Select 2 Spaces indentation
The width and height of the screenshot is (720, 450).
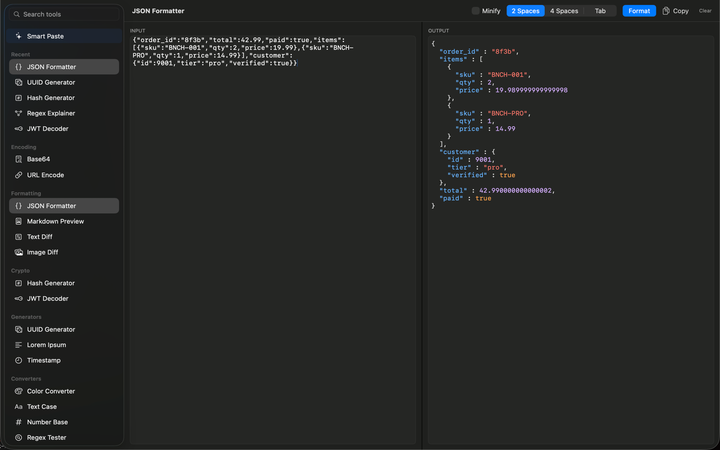(525, 11)
